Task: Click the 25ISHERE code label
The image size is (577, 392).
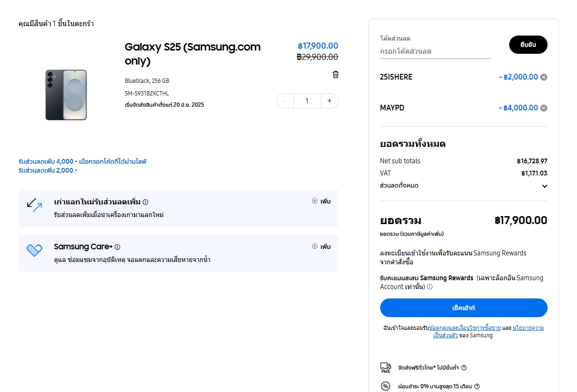Action: 397,77
